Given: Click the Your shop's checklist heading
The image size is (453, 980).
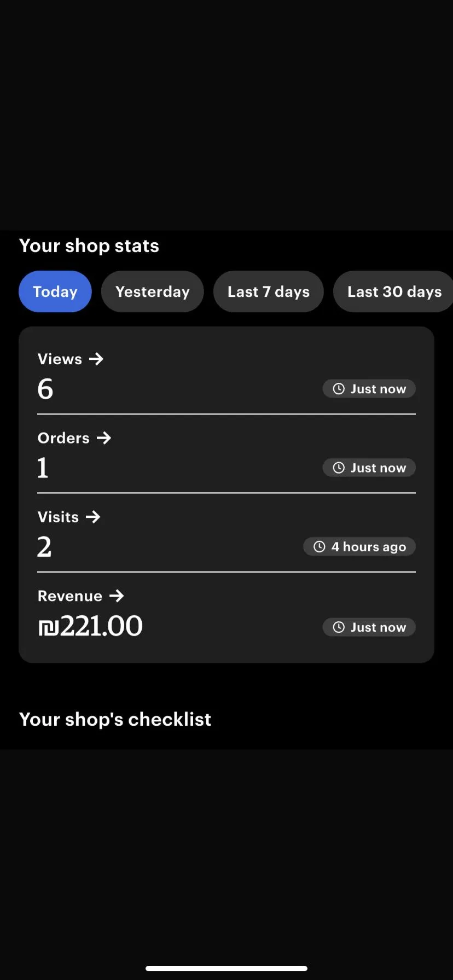Looking at the screenshot, I should [x=115, y=719].
